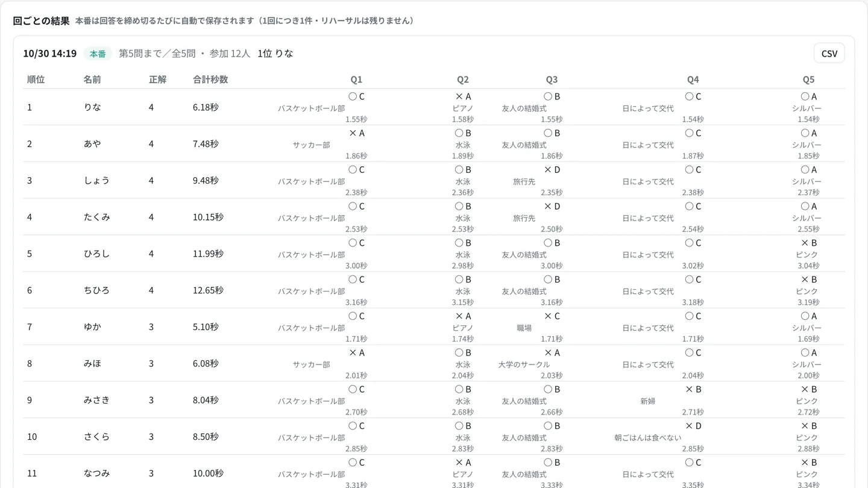Click the total time 10.15秒
Screen dimensions: 868x488
pyautogui.click(x=208, y=217)
